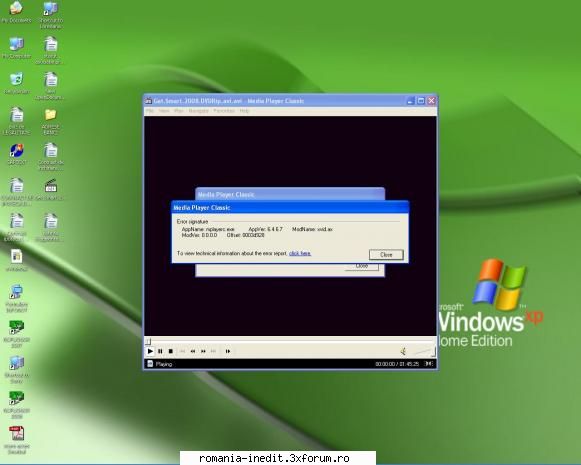This screenshot has width=581, height=465.
Task: Minimize the Media Player Classic window
Action: [x=410, y=101]
